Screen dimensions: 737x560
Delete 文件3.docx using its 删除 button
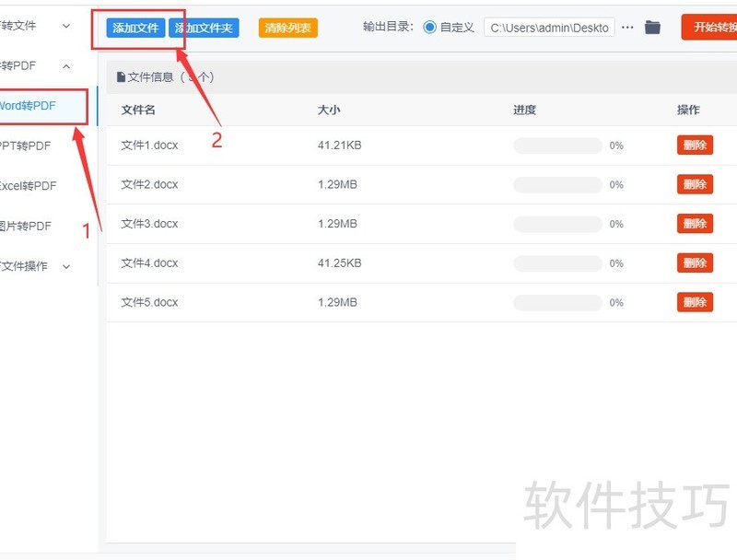[694, 223]
